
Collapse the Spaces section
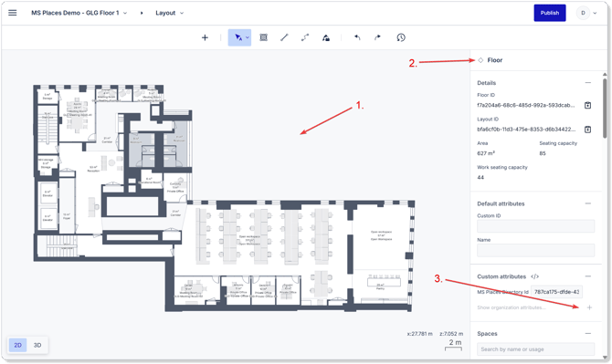click(x=588, y=334)
